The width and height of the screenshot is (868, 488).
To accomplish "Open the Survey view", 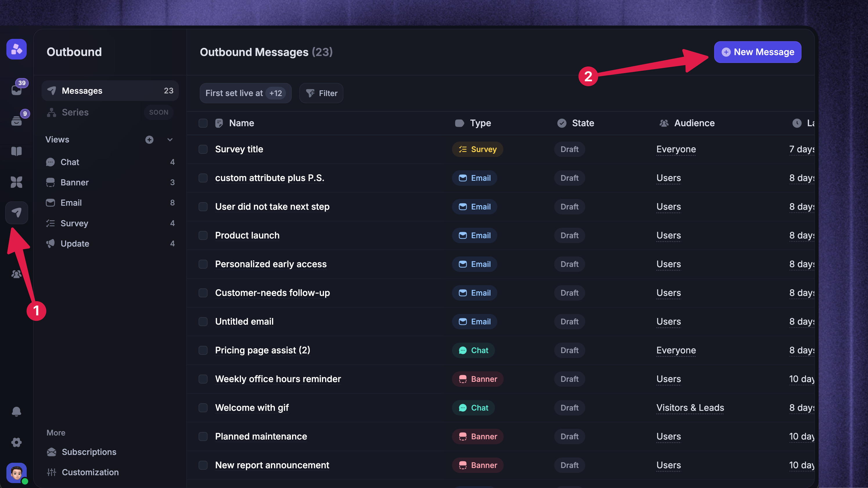I will click(110, 223).
